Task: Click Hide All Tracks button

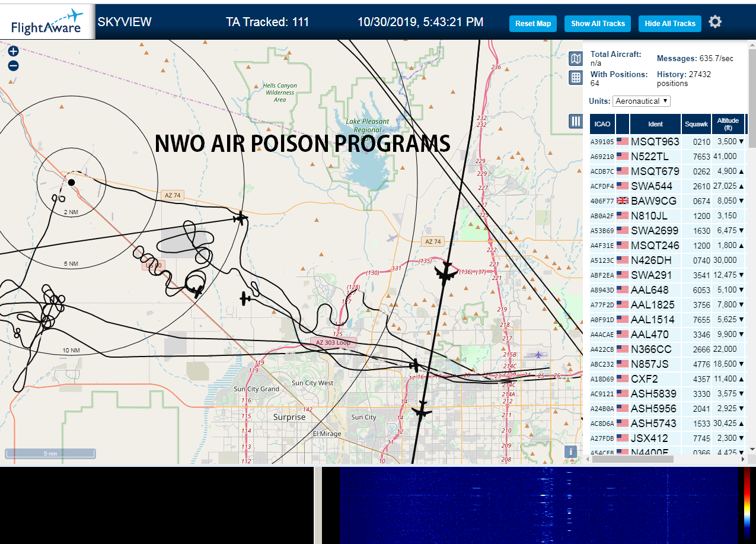Action: pyautogui.click(x=670, y=24)
